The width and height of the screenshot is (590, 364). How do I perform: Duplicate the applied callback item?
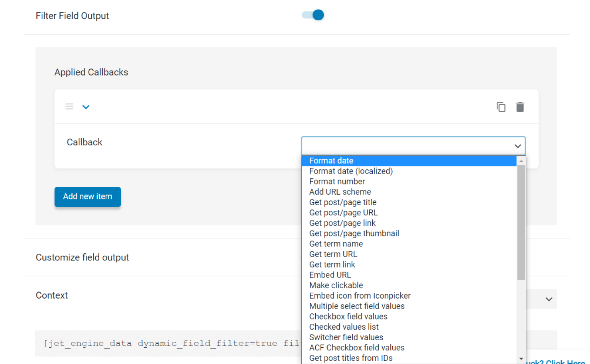(x=501, y=107)
